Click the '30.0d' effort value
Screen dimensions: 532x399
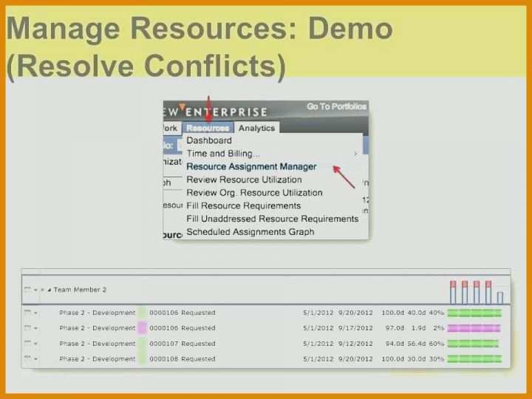click(416, 358)
